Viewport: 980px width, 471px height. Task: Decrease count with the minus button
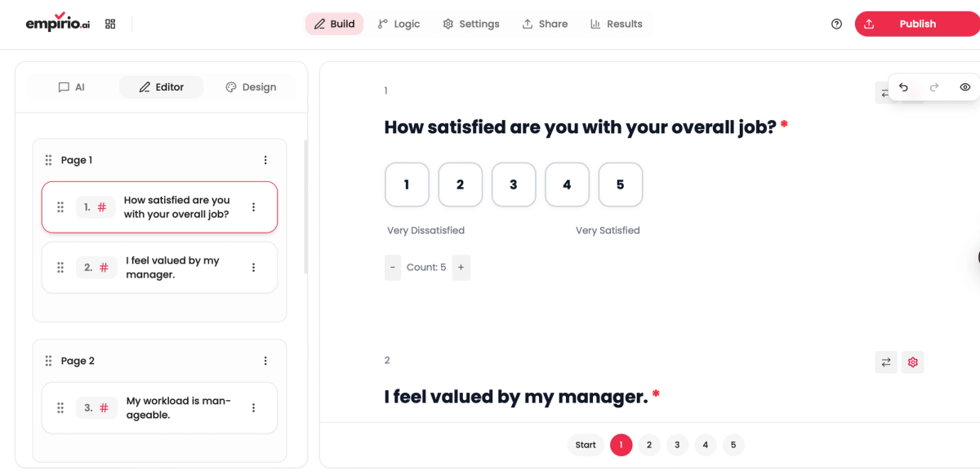[393, 268]
